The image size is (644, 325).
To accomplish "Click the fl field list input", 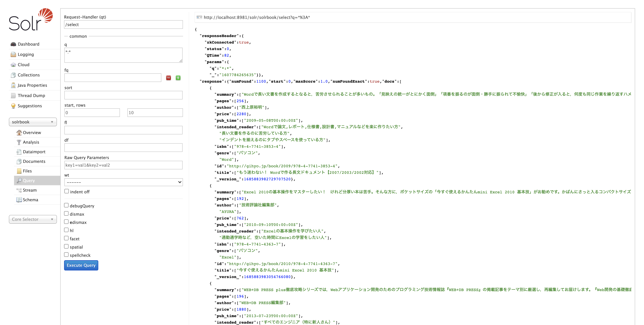I will click(123, 130).
